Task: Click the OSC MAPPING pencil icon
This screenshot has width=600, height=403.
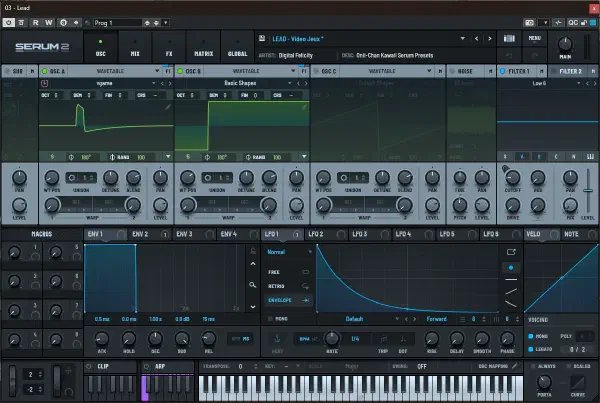Action: (515, 366)
